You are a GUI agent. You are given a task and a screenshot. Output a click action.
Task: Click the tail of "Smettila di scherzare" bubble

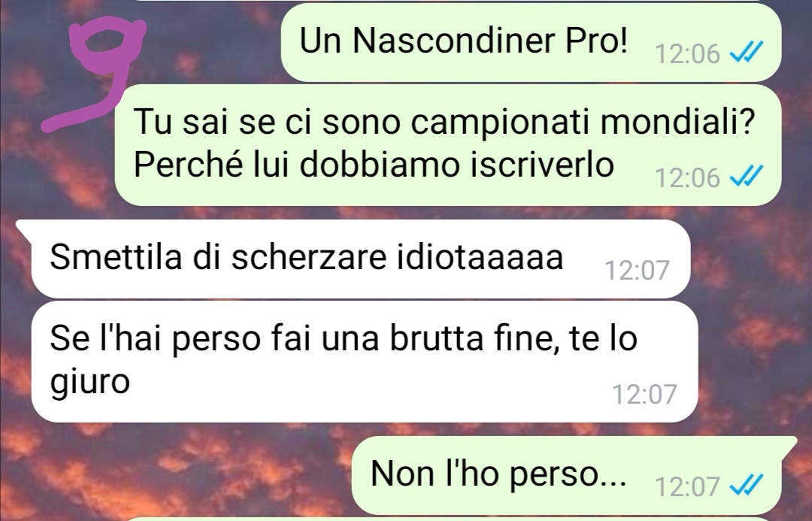[x=24, y=229]
